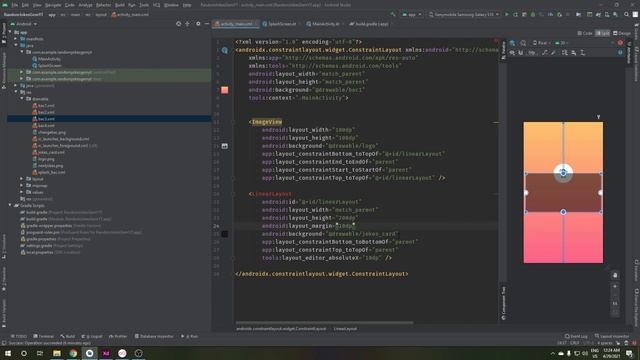Open Project panel settings gear

point(198,24)
